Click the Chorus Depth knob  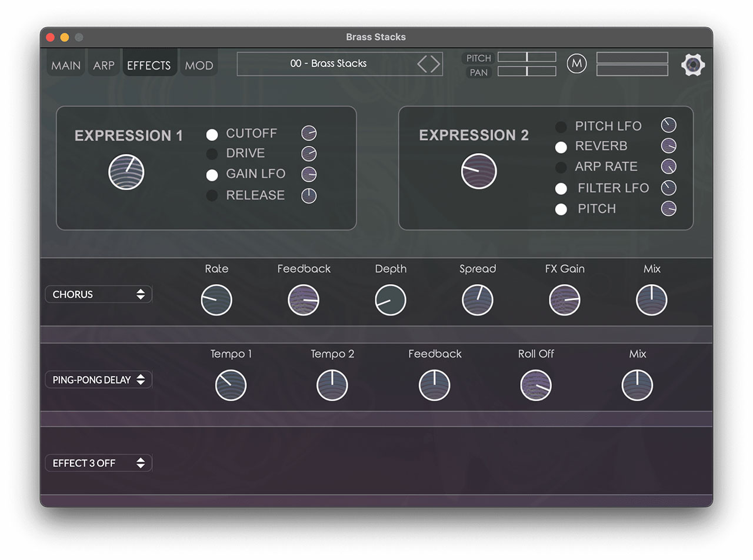pyautogui.click(x=391, y=300)
